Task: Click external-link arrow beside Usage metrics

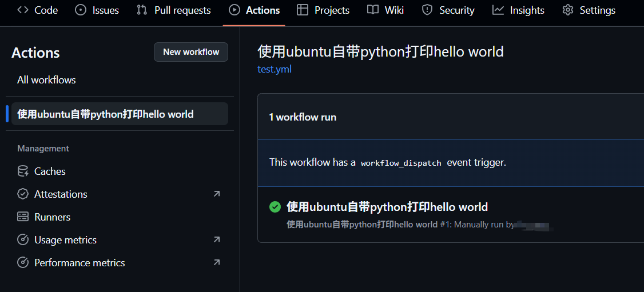Action: tap(216, 239)
